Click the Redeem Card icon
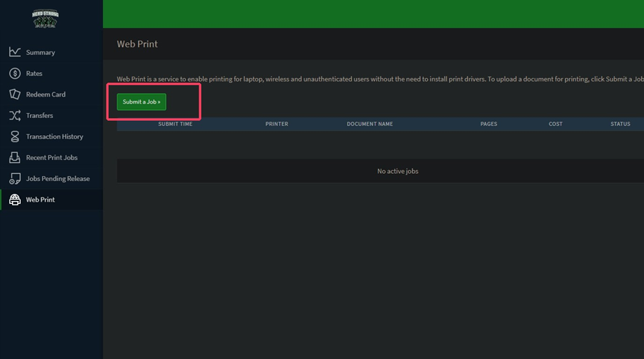This screenshot has height=359, width=644. [15, 94]
